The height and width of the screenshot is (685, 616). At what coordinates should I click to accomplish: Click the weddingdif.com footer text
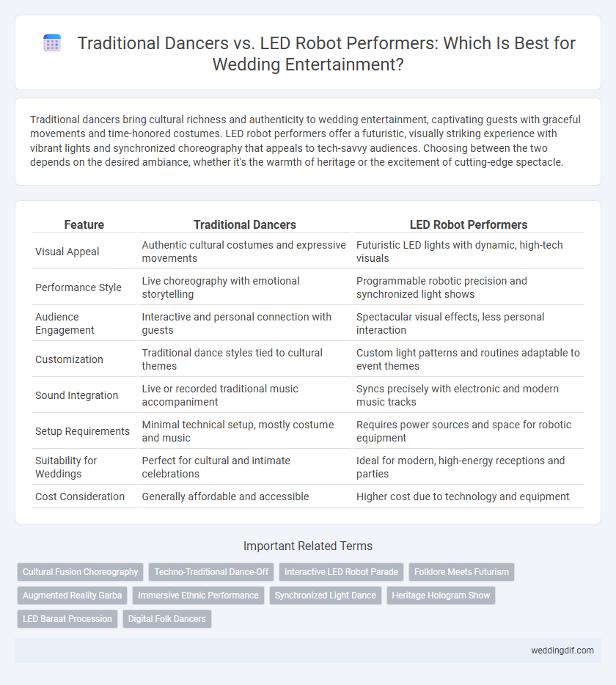tap(562, 651)
